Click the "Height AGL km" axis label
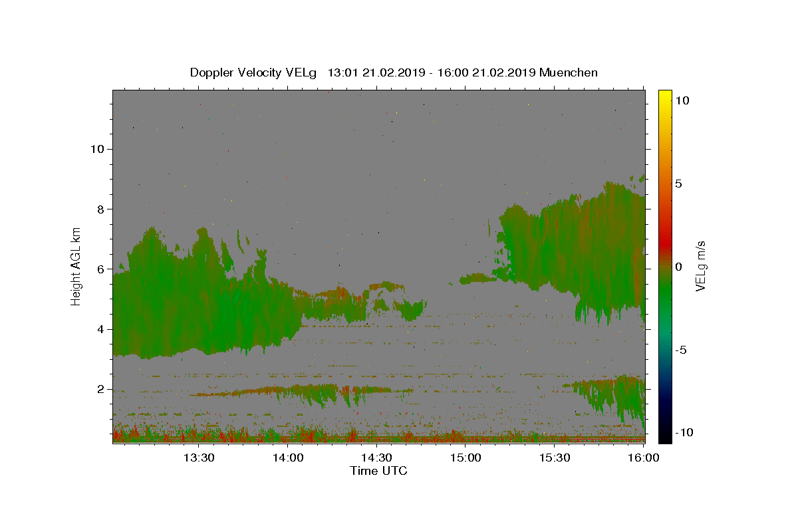This screenshot has height=532, width=798. click(x=76, y=265)
